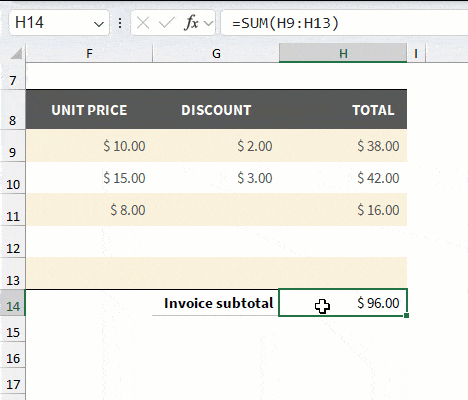
Task: Select row 10 header
Action: 13,178
